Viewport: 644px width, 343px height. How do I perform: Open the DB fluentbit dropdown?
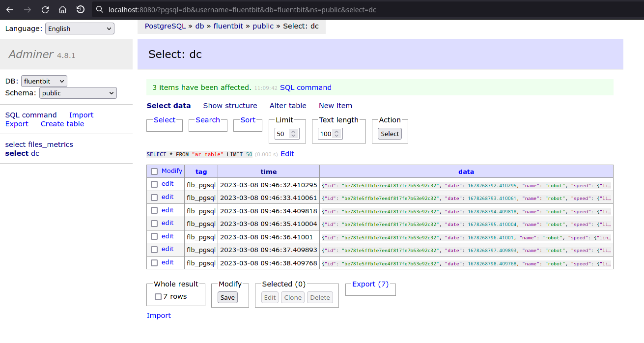coord(44,81)
